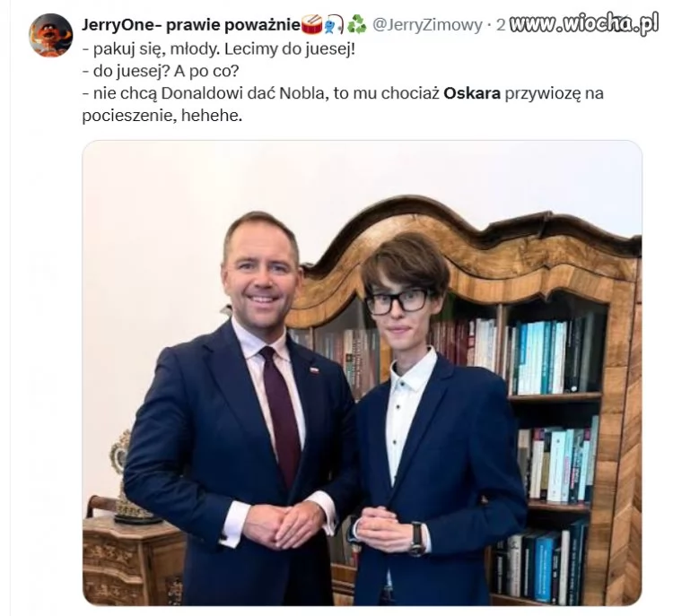Click the line 'pakuj się, młody. Lecimy do juesej!'
The image size is (673, 616).
coord(218,49)
